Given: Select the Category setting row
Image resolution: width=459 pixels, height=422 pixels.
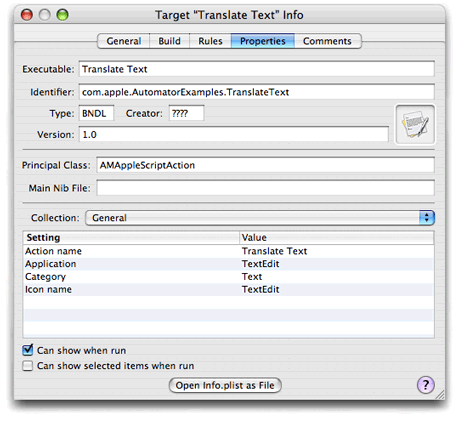Looking at the screenshot, I should tap(229, 277).
